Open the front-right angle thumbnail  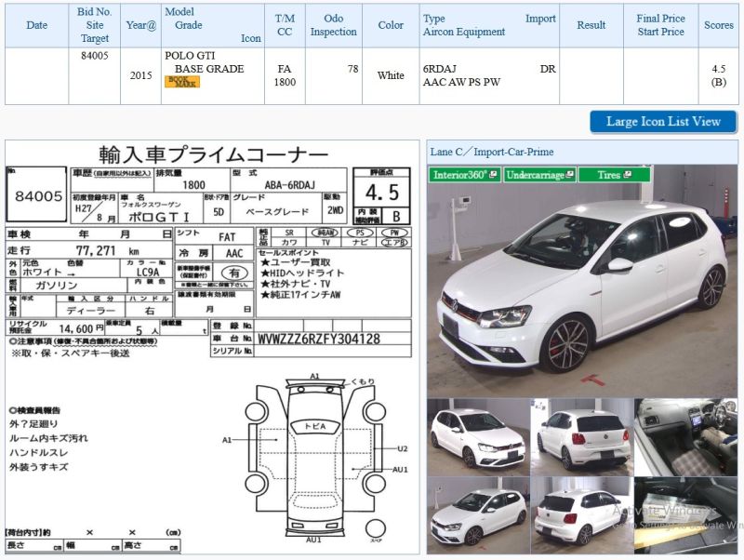point(478,437)
